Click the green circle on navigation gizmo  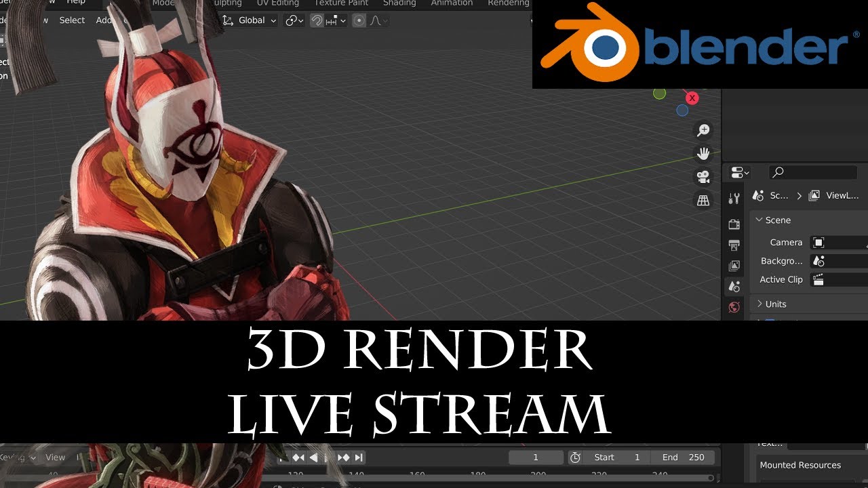pos(659,94)
